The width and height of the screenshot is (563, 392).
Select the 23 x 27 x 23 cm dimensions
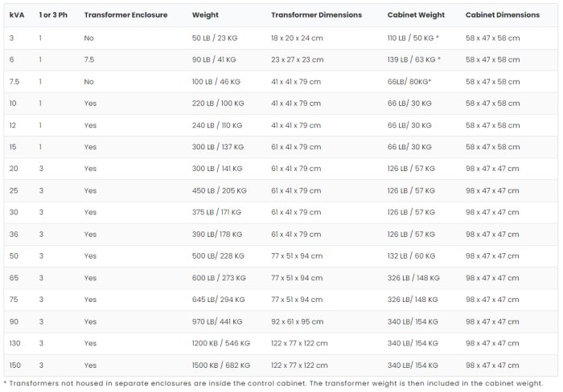coord(298,59)
